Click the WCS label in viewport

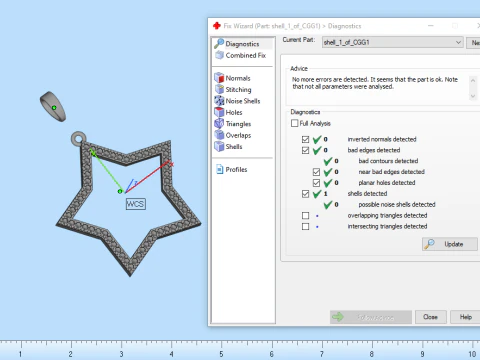(136, 204)
